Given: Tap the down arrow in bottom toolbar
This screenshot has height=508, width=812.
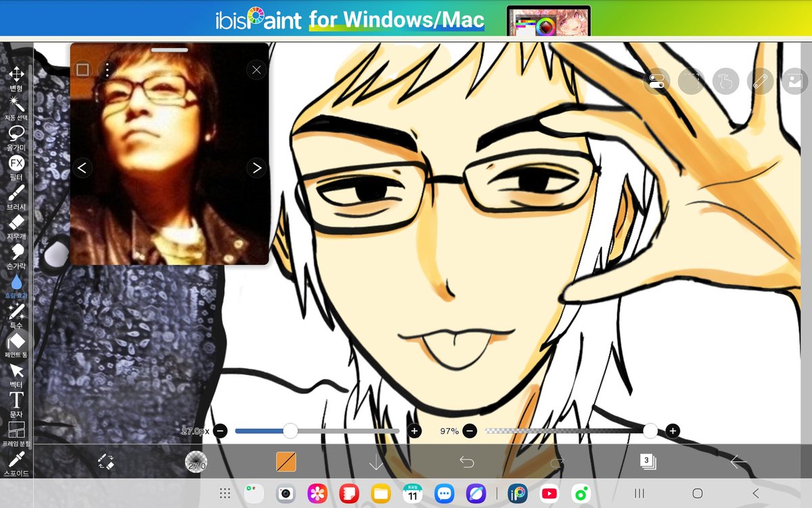Looking at the screenshot, I should pyautogui.click(x=376, y=462).
